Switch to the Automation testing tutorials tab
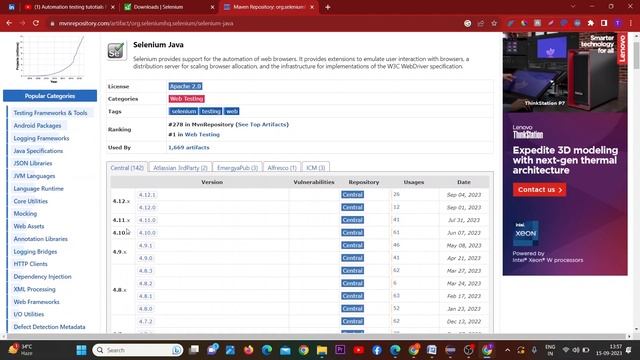Screen dimensions: 640x360 pos(69,7)
